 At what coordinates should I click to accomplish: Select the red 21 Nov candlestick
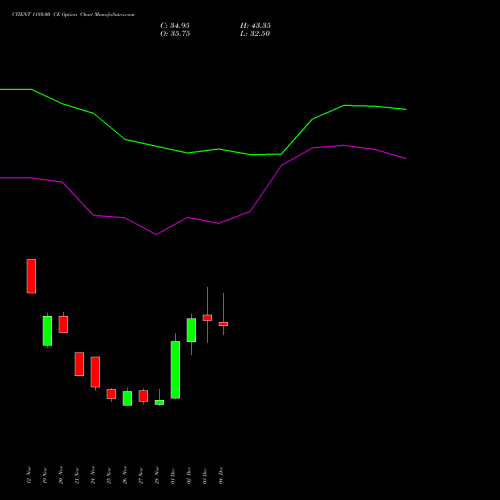(79, 364)
